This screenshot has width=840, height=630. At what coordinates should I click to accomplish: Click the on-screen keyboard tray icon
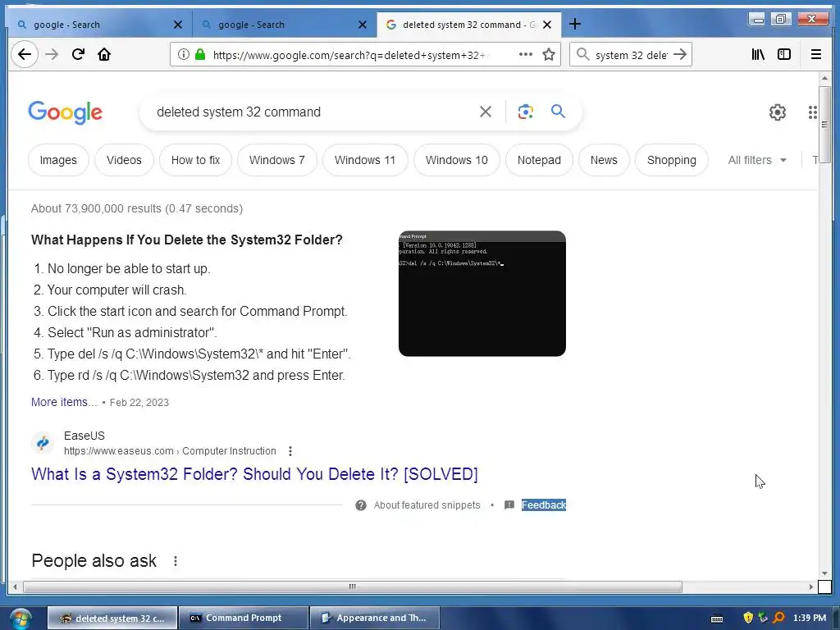717,619
